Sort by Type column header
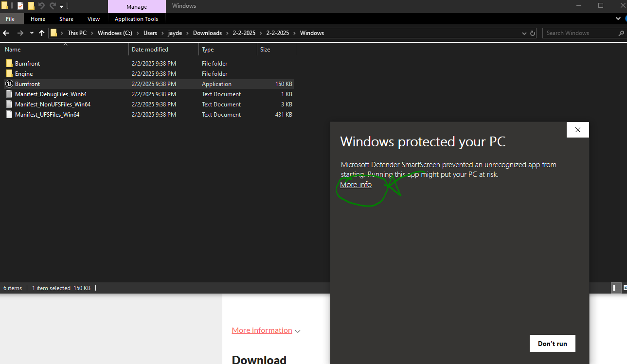The height and width of the screenshot is (364, 627). click(228, 50)
